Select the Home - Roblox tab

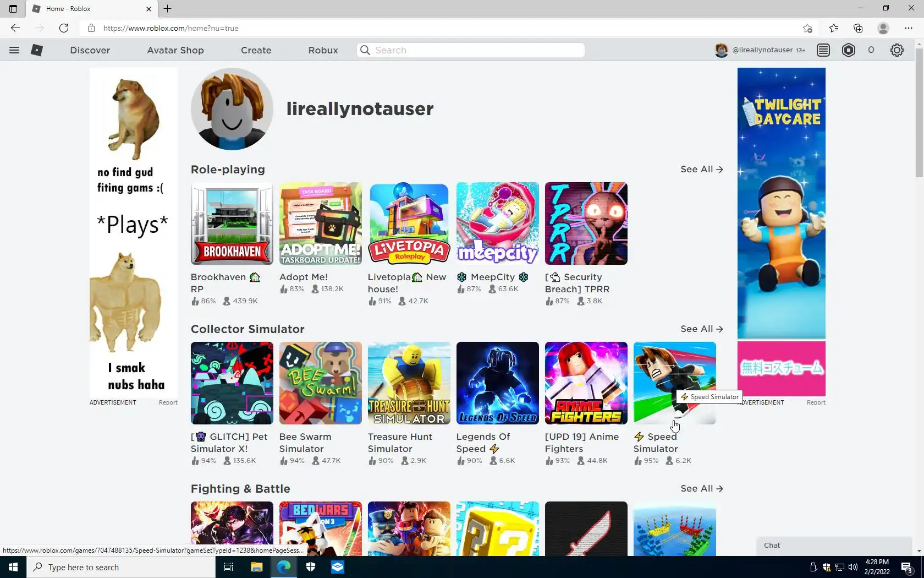click(91, 9)
